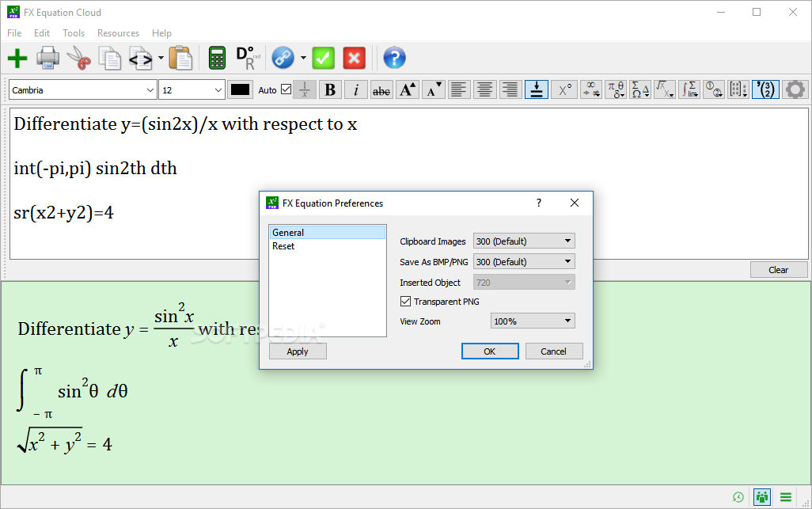Toggle the binomial bracket button
812x509 pixels.
[x=765, y=89]
